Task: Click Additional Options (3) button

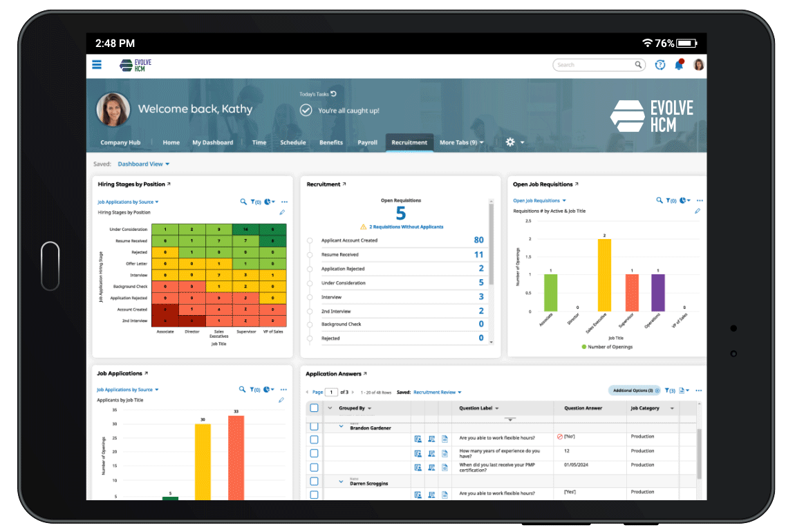Action: pos(634,390)
